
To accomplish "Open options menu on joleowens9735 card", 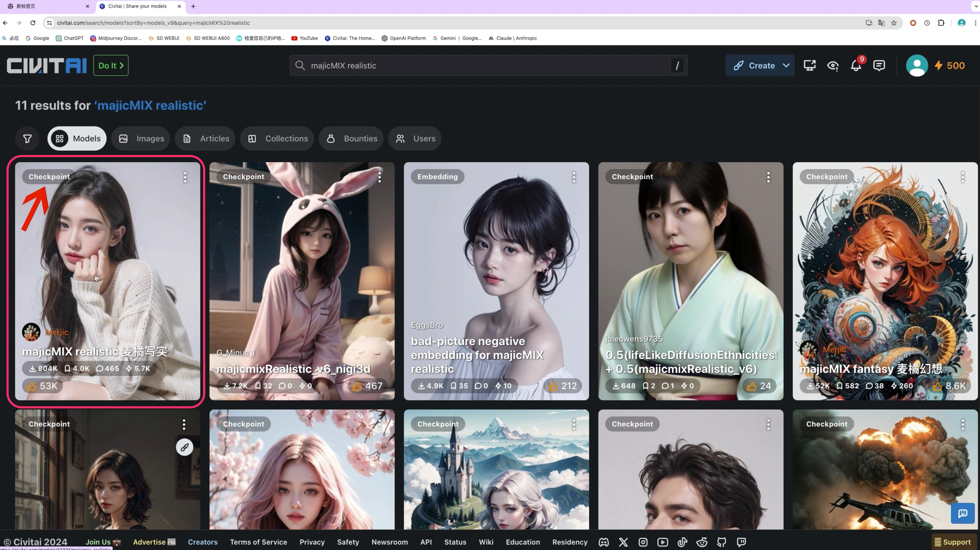I will coord(768,177).
